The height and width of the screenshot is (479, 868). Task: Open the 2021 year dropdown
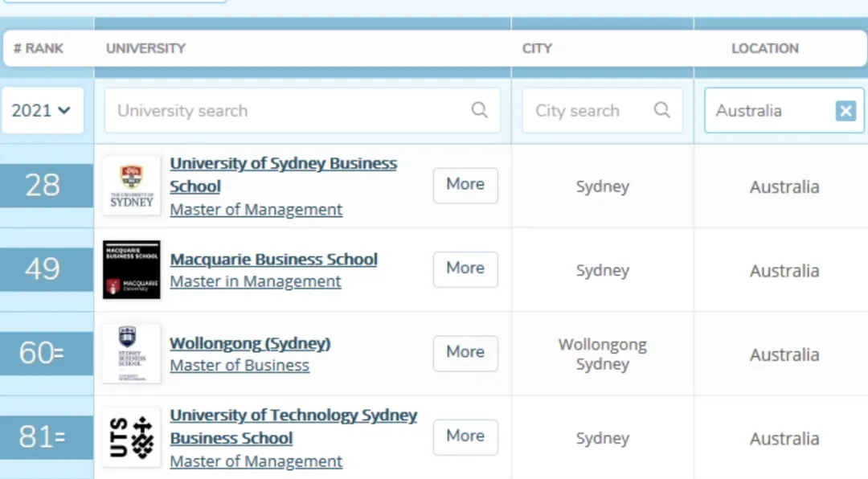pyautogui.click(x=43, y=110)
